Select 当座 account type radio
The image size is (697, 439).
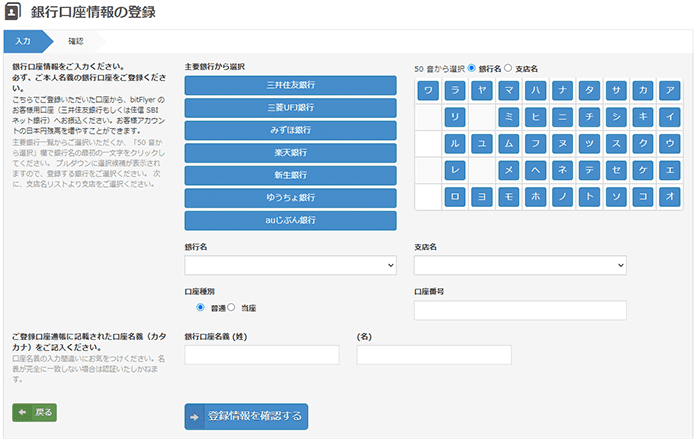point(231,307)
